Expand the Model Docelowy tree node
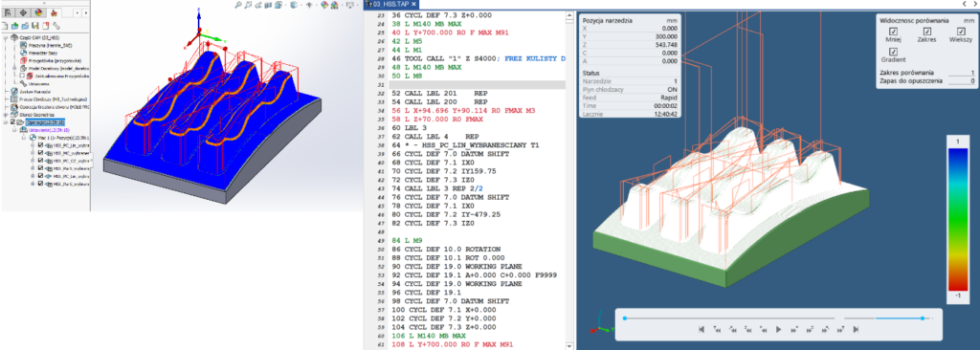Screen dimensions: 980x350 pyautogui.click(x=14, y=68)
